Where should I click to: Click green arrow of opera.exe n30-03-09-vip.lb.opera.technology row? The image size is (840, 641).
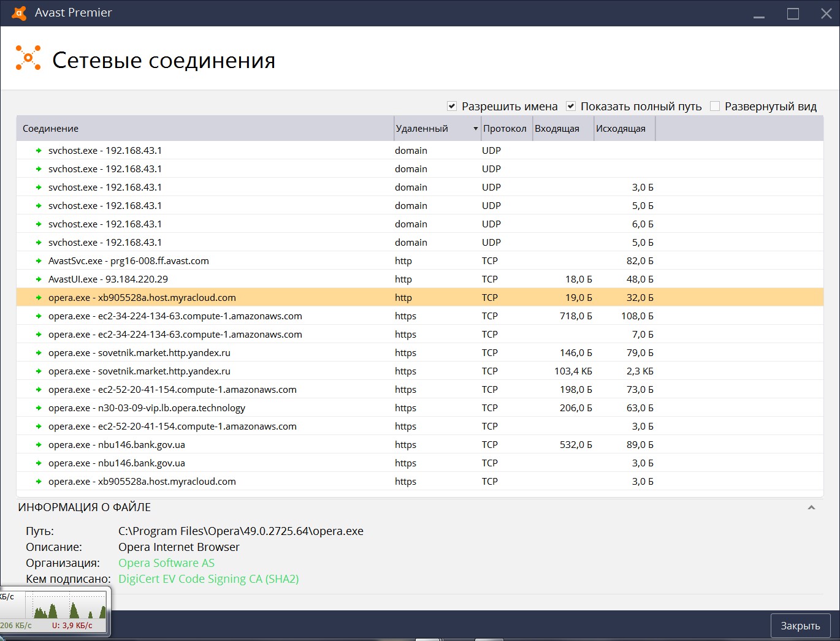(x=39, y=408)
